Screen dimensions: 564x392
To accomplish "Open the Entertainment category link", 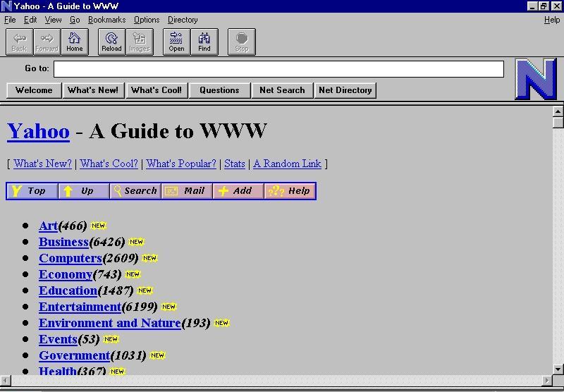I will click(x=80, y=307).
